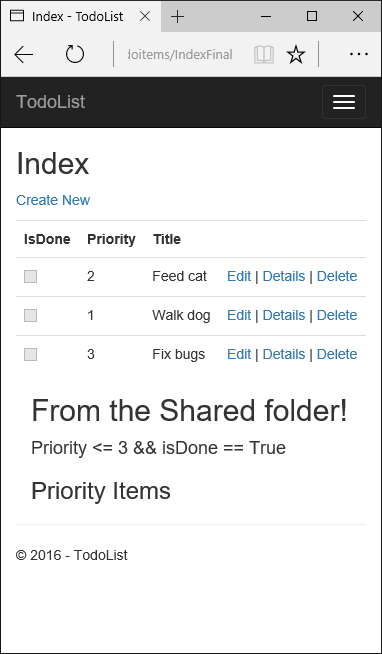The image size is (382, 654).
Task: Go back with the browser arrow
Action: (x=23, y=55)
